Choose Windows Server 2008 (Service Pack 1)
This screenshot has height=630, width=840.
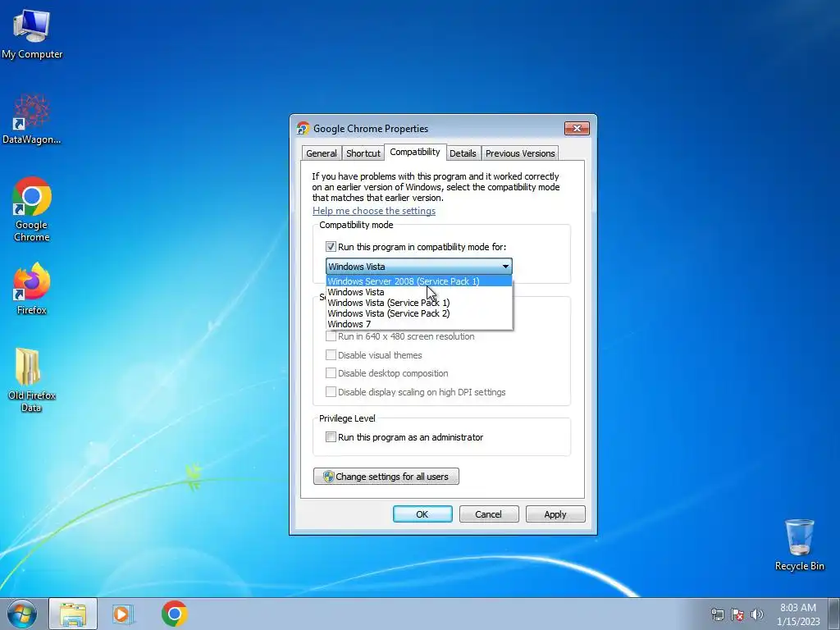(x=419, y=281)
